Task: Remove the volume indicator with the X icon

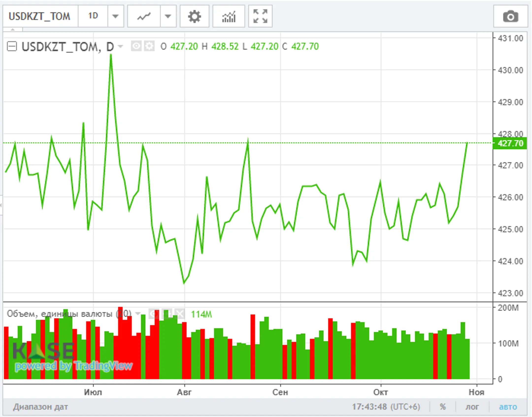Action: click(x=180, y=314)
